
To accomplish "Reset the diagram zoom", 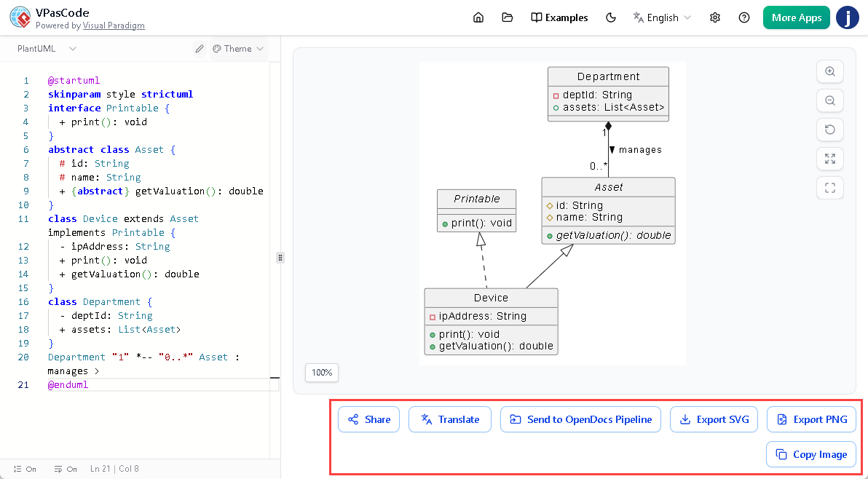I will (x=830, y=130).
